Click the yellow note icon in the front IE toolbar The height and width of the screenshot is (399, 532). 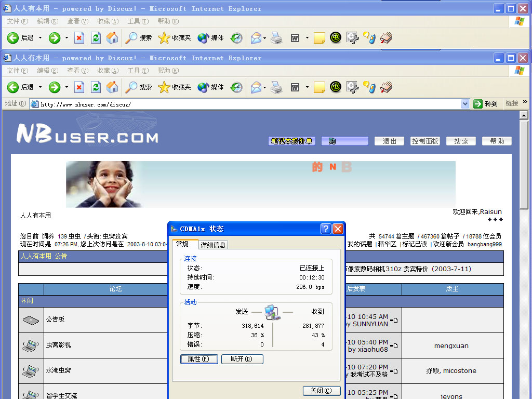[320, 87]
